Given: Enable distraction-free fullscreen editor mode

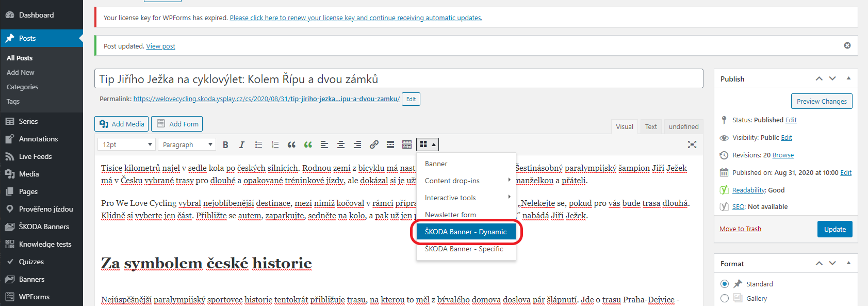Looking at the screenshot, I should [692, 144].
